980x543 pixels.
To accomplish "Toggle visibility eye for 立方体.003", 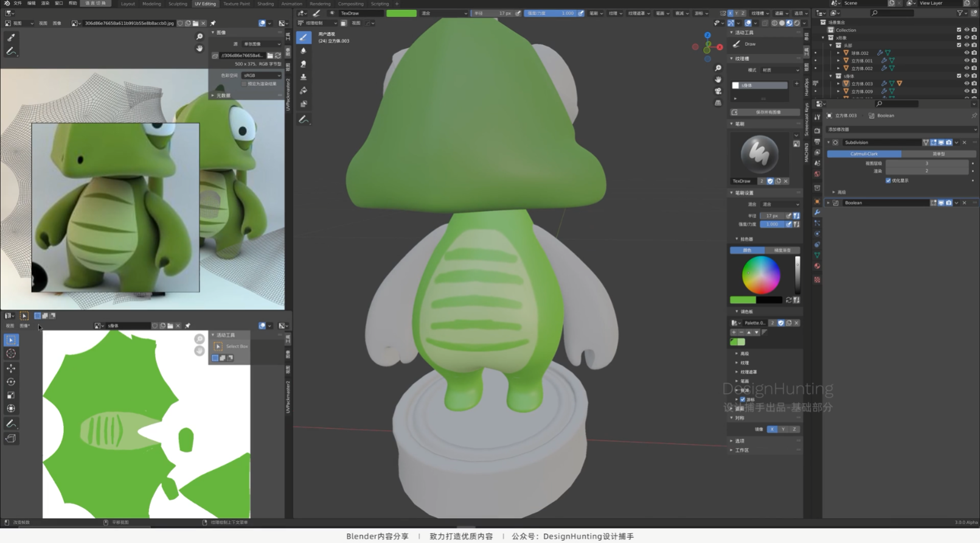I will (966, 83).
